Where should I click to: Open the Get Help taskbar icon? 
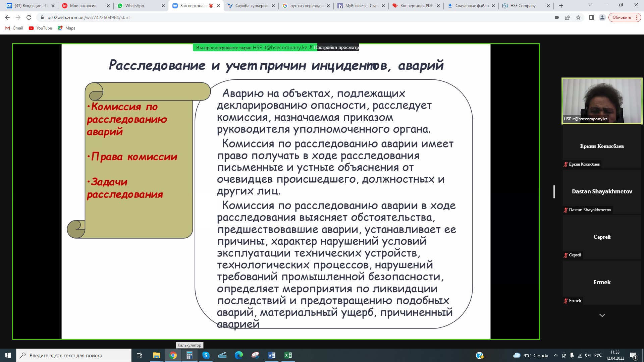pos(480,355)
